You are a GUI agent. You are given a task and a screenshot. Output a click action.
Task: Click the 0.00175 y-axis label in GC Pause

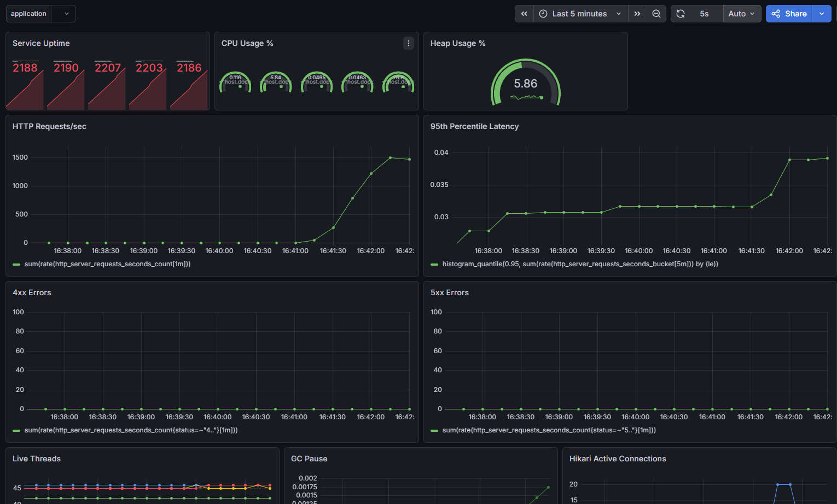point(305,487)
